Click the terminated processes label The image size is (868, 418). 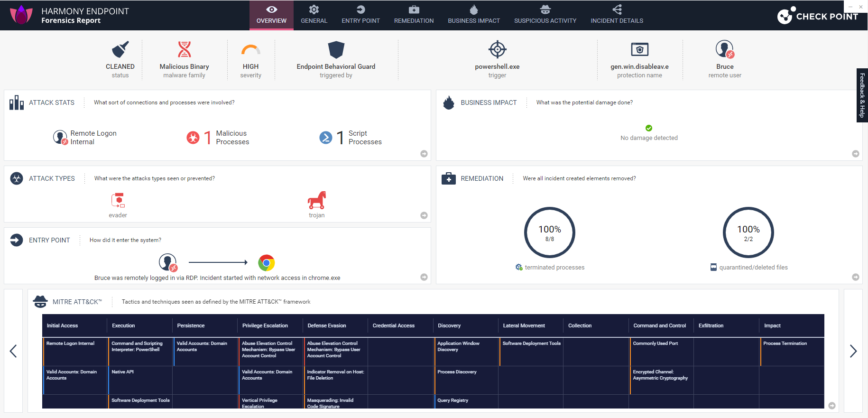(554, 268)
